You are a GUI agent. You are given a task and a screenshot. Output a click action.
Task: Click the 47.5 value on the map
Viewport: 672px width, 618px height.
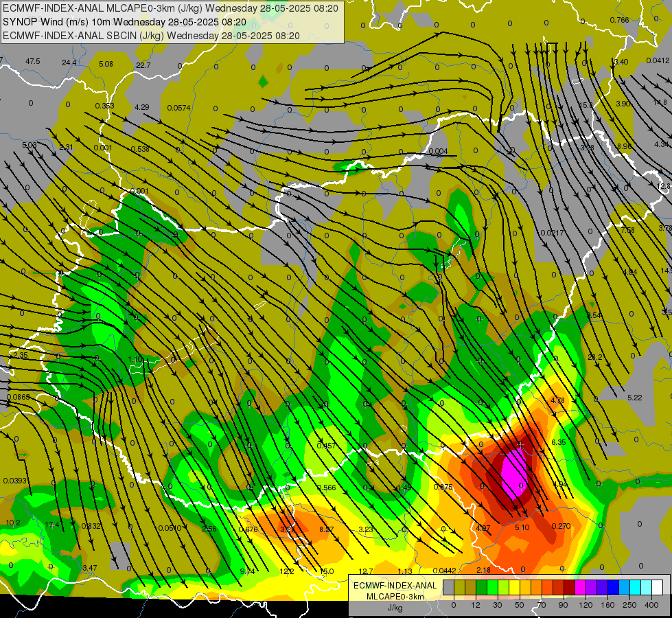click(32, 61)
